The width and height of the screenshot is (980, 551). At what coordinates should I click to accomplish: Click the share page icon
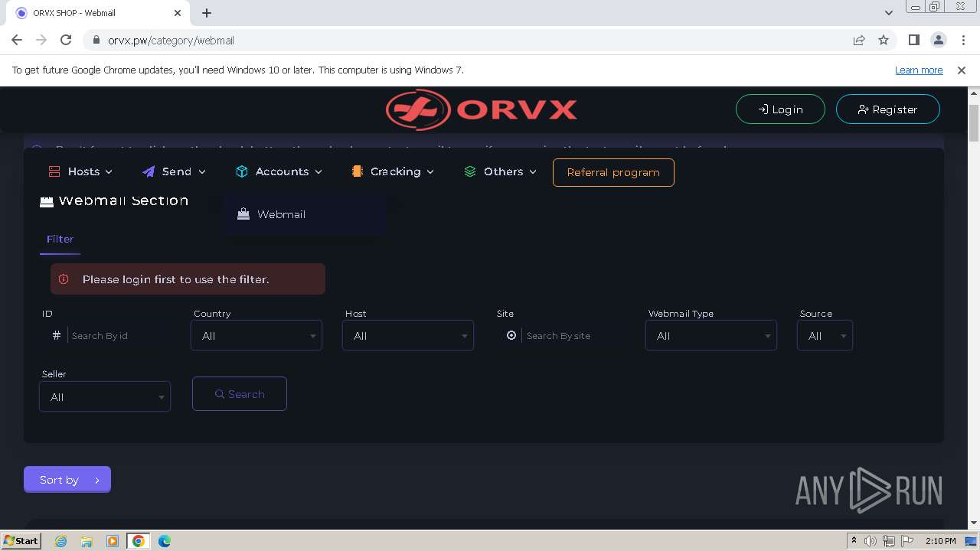859,40
